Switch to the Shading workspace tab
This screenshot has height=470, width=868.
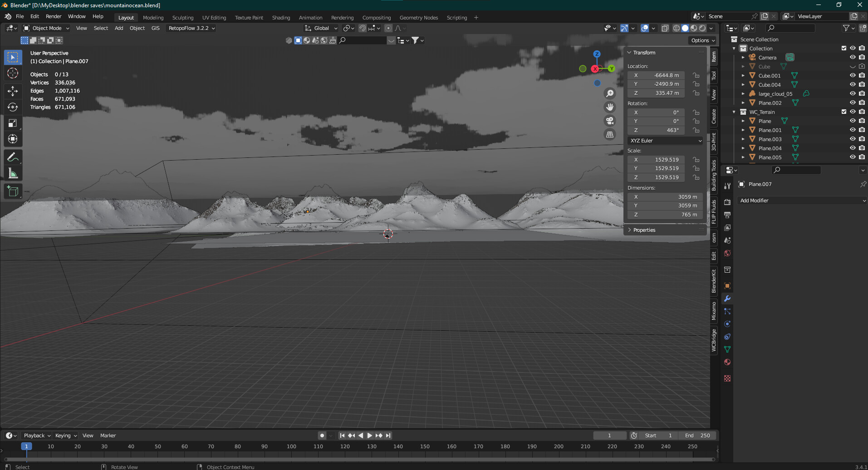[281, 17]
